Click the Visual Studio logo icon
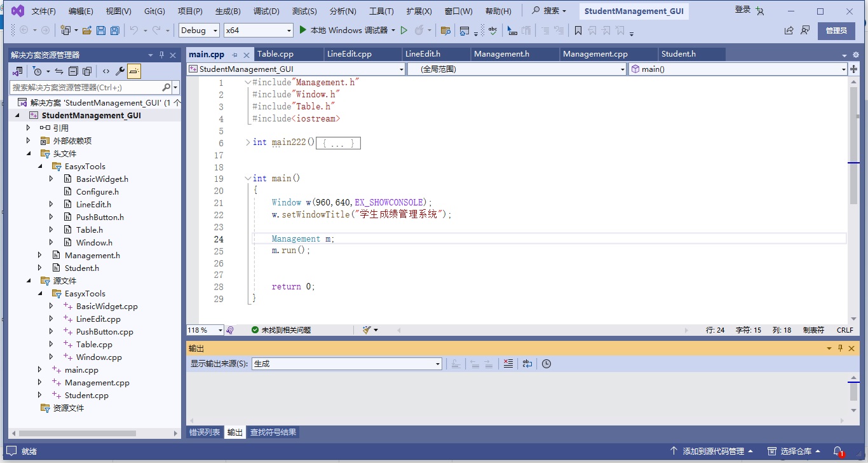The image size is (868, 463). pyautogui.click(x=17, y=11)
